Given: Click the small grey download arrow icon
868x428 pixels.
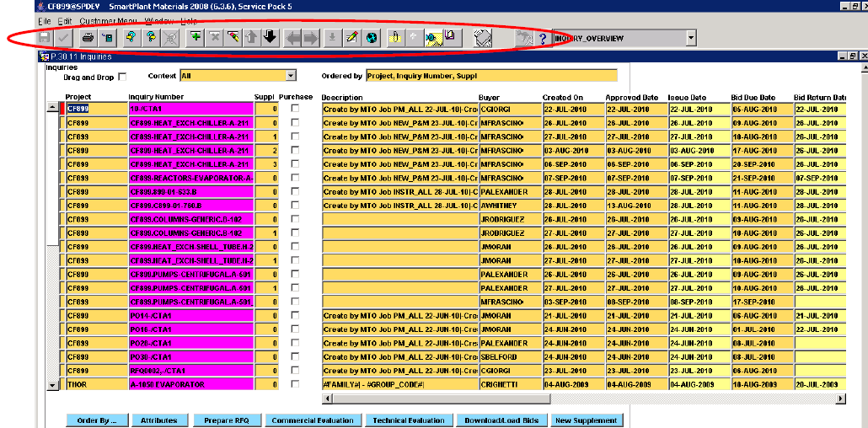Looking at the screenshot, I should pyautogui.click(x=332, y=38).
